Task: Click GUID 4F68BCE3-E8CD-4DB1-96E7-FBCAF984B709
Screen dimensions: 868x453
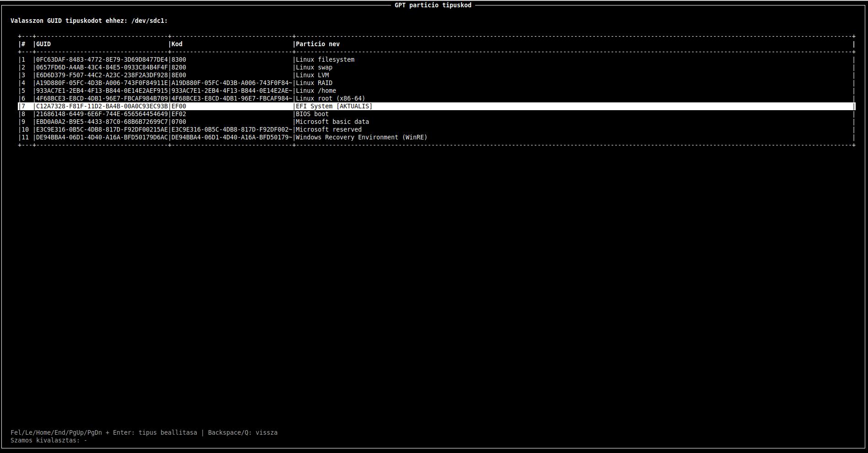Action: [102, 98]
